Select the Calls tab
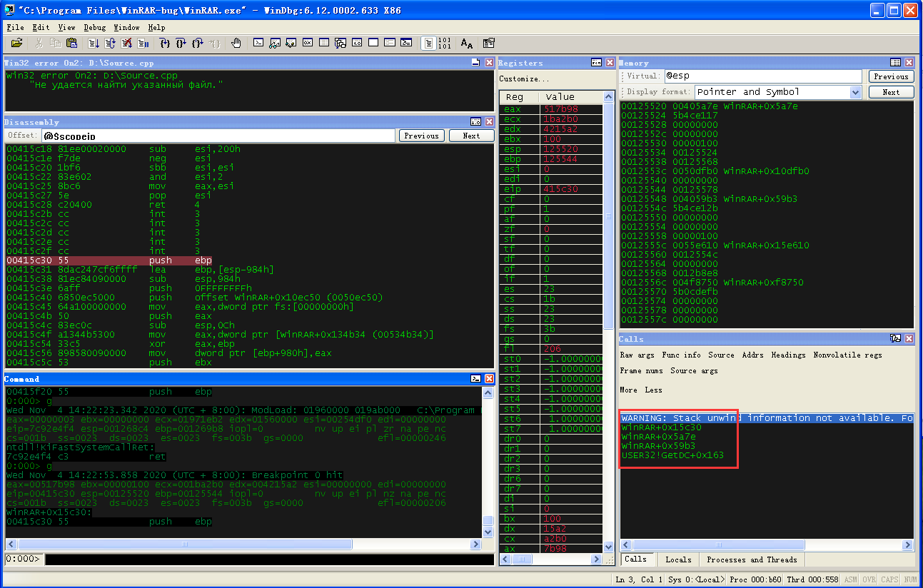 (x=635, y=559)
